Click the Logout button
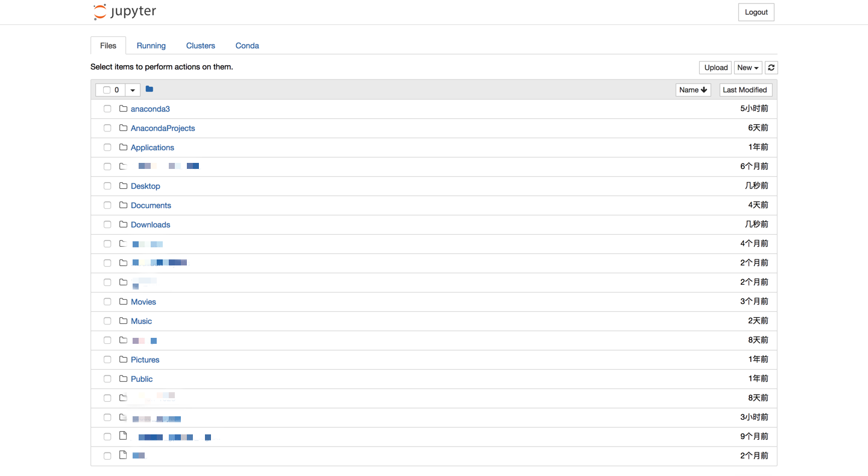The image size is (868, 476). click(756, 11)
